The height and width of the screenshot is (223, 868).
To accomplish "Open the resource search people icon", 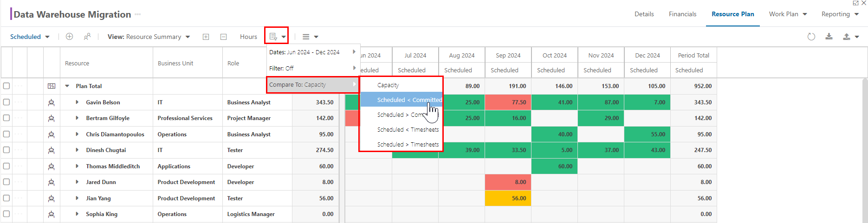I will (x=87, y=37).
